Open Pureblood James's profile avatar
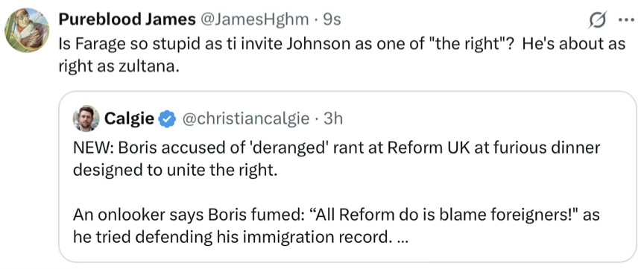The height and width of the screenshot is (269, 644). point(27,30)
